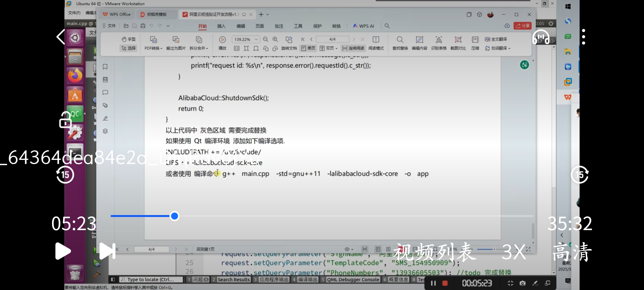644x290 pixels.
Task: Click the 阅读模式 reading mode icon
Action: [x=376, y=40]
